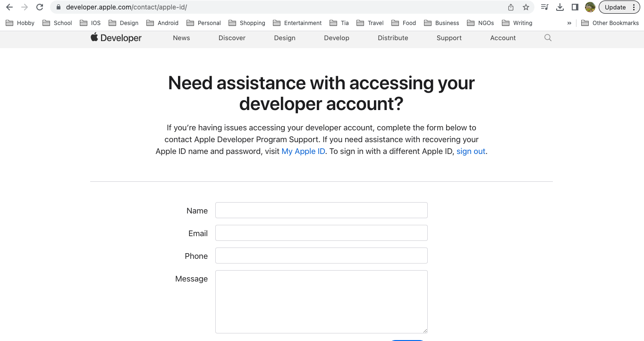Open the Entertainment bookmarks folder
This screenshot has height=341, width=644.
(x=297, y=23)
